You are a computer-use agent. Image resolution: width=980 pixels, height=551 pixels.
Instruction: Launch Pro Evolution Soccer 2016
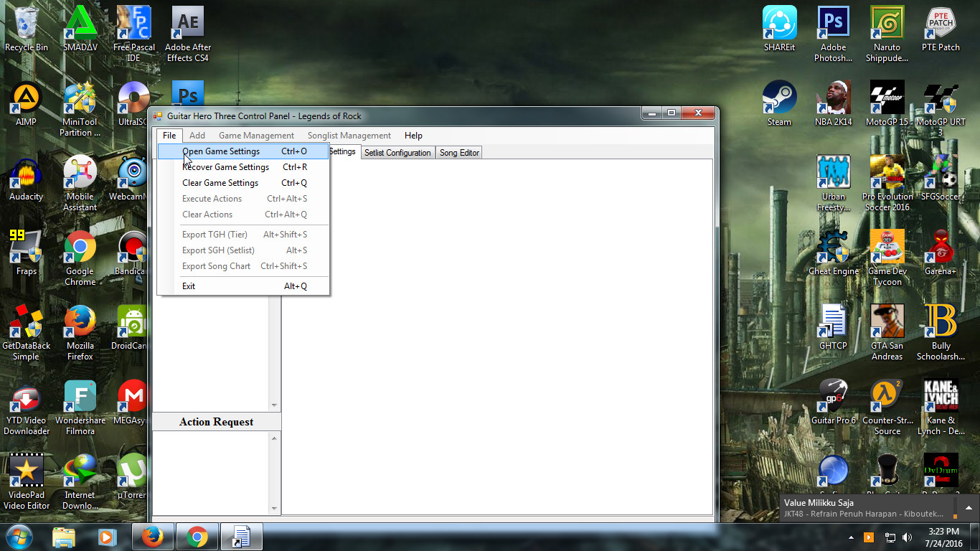[887, 184]
